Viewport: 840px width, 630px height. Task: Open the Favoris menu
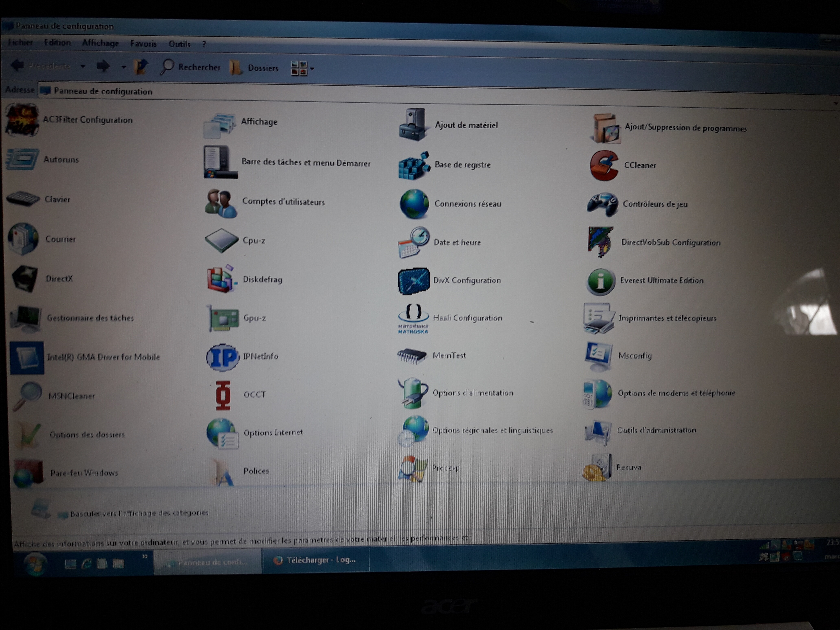click(143, 44)
